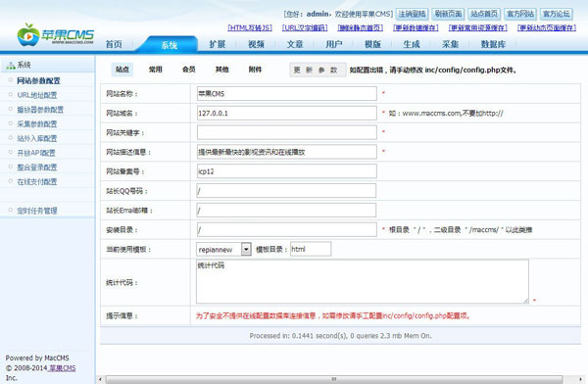This screenshot has height=384, width=588.
Task: Open the 采集 main menu tab
Action: coord(451,44)
